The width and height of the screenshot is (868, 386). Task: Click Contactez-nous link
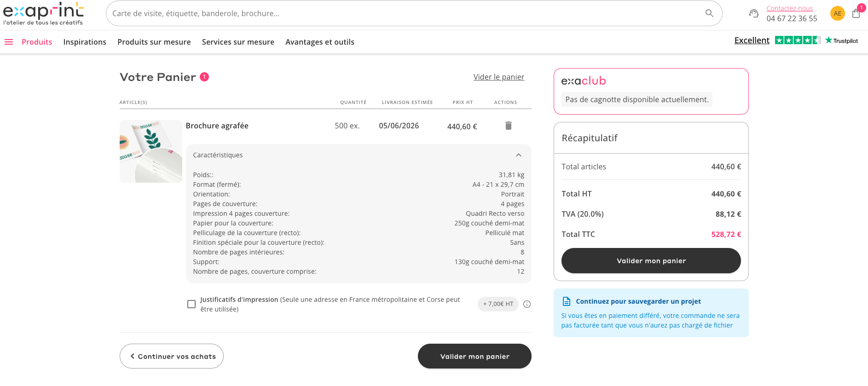pos(790,8)
